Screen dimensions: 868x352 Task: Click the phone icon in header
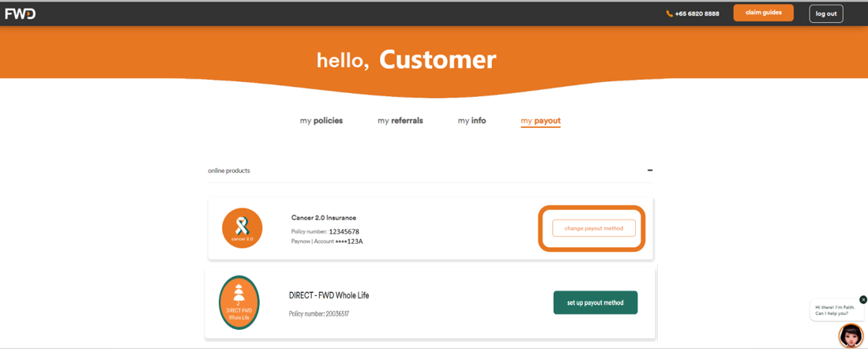670,13
